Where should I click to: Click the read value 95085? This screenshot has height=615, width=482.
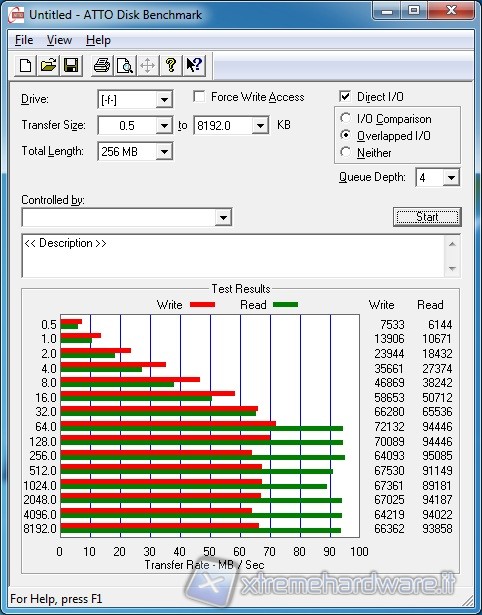[437, 456]
